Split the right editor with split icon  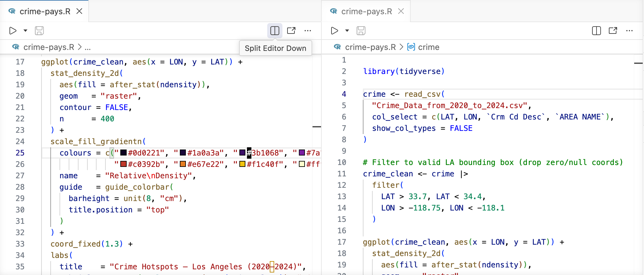click(x=597, y=31)
